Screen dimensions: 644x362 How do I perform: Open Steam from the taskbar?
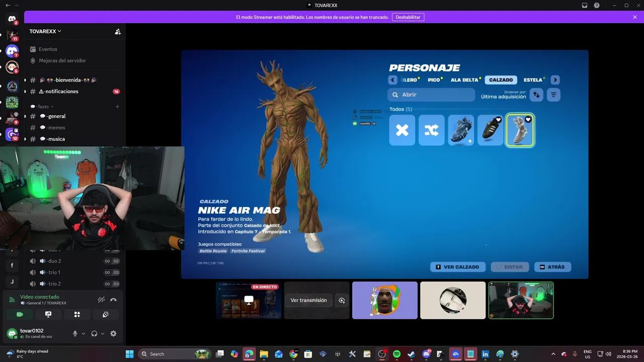412,354
